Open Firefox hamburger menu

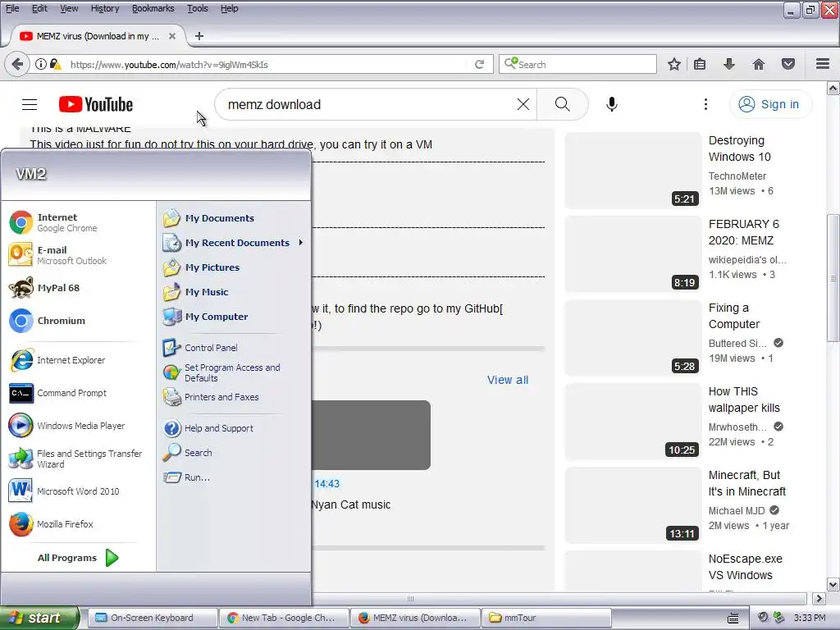pos(823,64)
